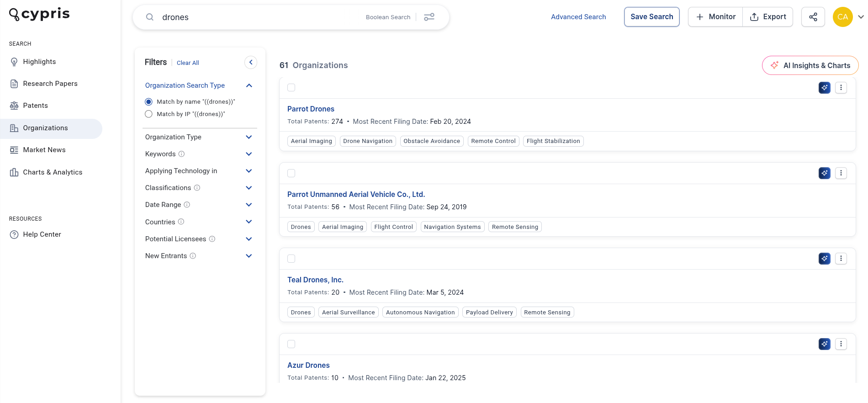The width and height of the screenshot is (868, 403).
Task: Click Monitor button
Action: (715, 17)
